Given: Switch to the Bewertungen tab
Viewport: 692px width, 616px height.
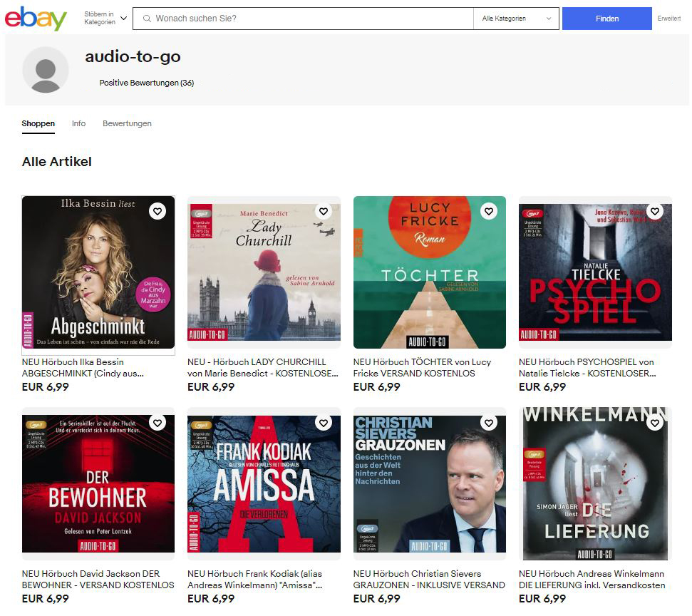Looking at the screenshot, I should (x=127, y=123).
